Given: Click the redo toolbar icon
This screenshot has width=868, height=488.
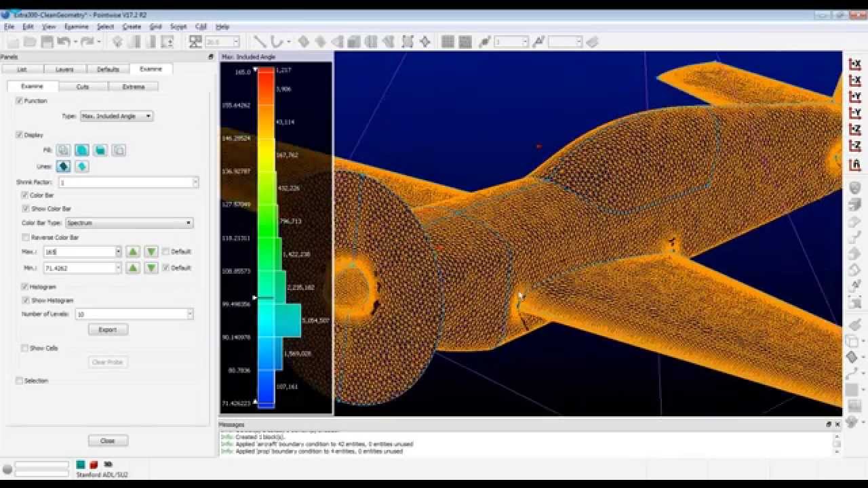Looking at the screenshot, I should click(87, 42).
